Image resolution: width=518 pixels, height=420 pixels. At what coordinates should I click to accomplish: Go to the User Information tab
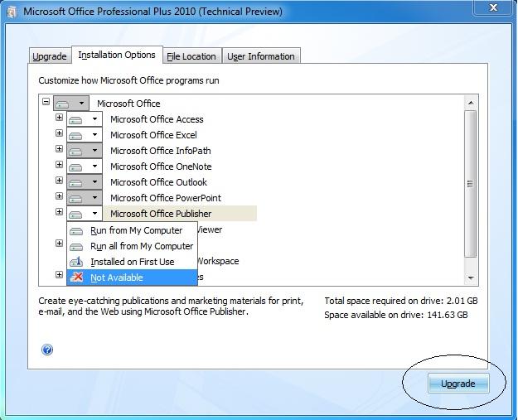tap(261, 56)
